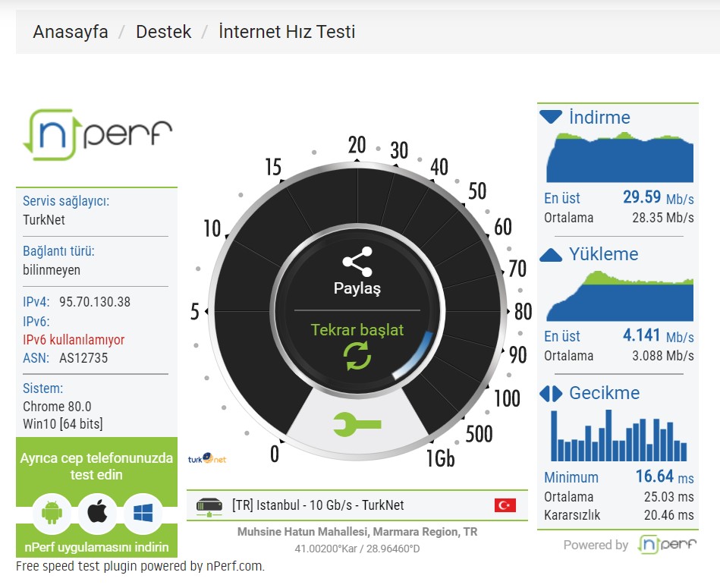Click the Yükleme upload speed graph
This screenshot has width=720, height=588.
620,296
